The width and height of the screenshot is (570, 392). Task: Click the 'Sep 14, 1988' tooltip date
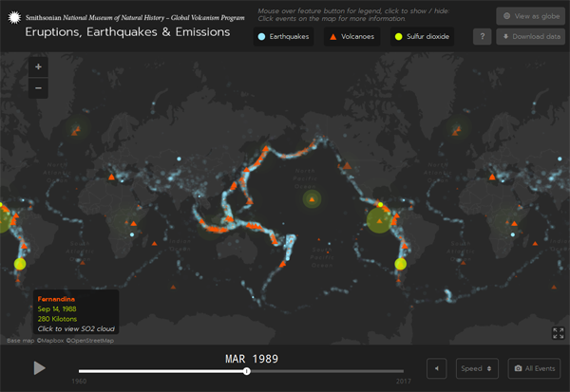pos(57,308)
